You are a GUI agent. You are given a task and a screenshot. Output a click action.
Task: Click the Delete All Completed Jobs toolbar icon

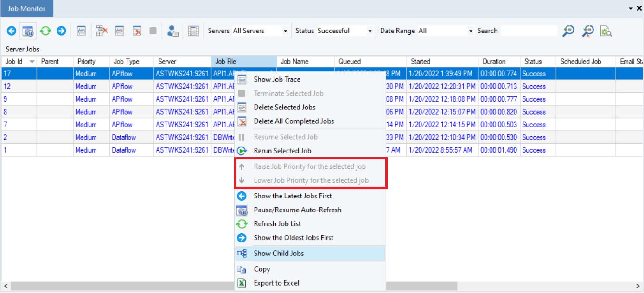coord(137,31)
